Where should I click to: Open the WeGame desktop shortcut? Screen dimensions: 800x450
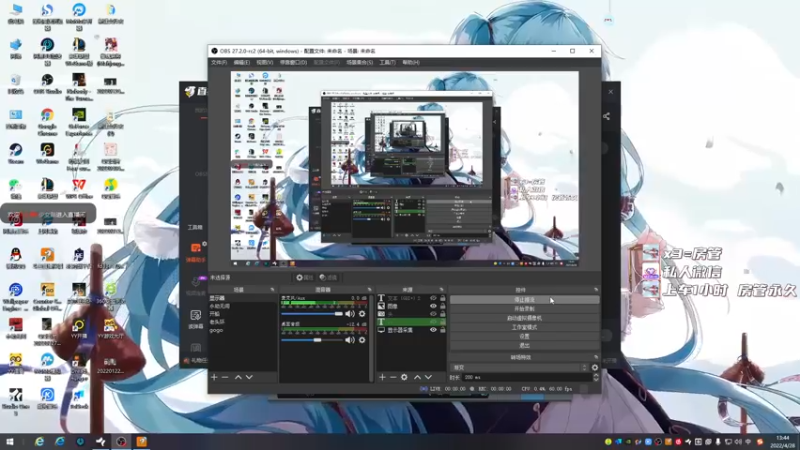point(47,153)
